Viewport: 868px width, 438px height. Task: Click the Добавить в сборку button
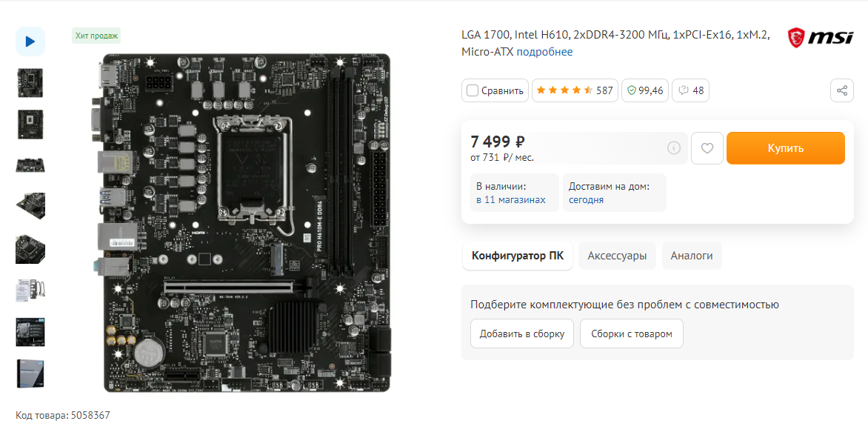pyautogui.click(x=522, y=334)
